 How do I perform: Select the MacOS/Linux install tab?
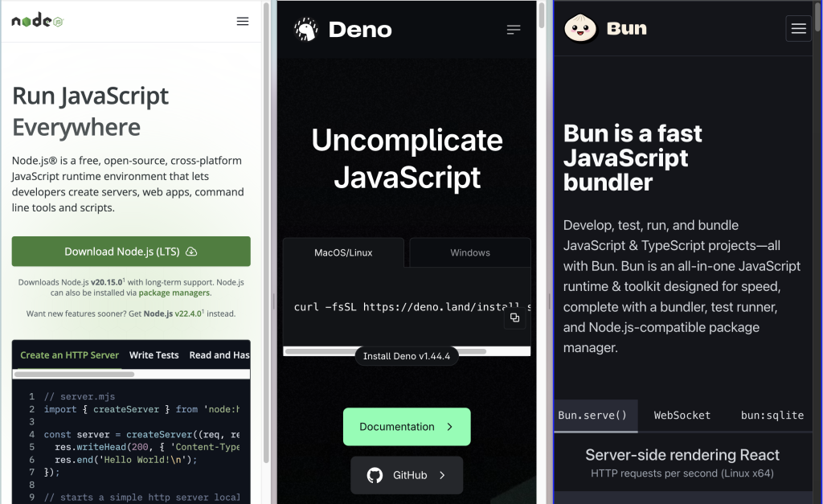[x=343, y=252]
